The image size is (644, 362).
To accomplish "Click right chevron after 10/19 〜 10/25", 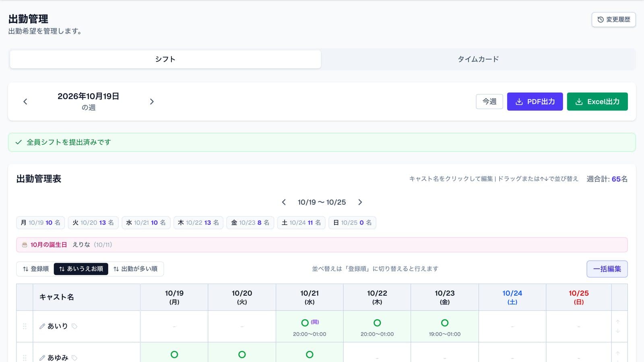I will [x=360, y=202].
